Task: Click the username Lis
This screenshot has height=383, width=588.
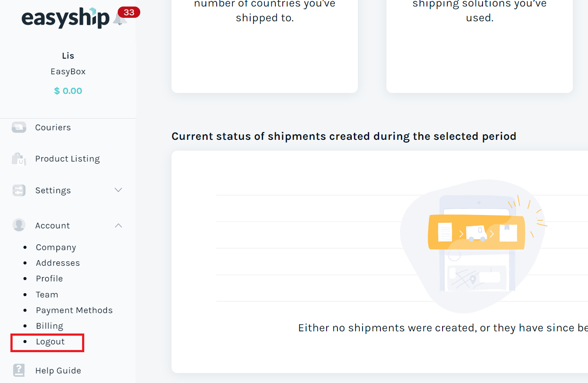Action: (68, 56)
